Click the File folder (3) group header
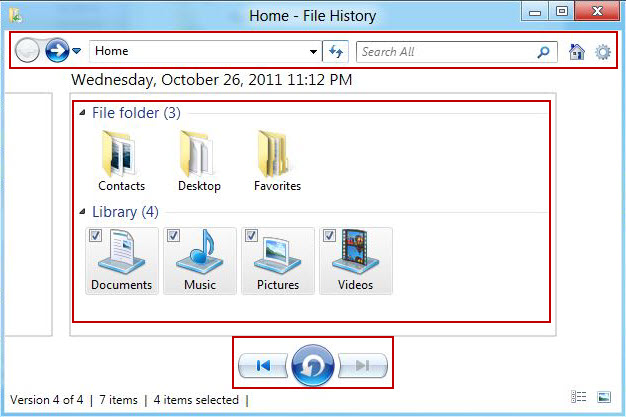Viewport: 626px width, 417px height. [x=136, y=113]
